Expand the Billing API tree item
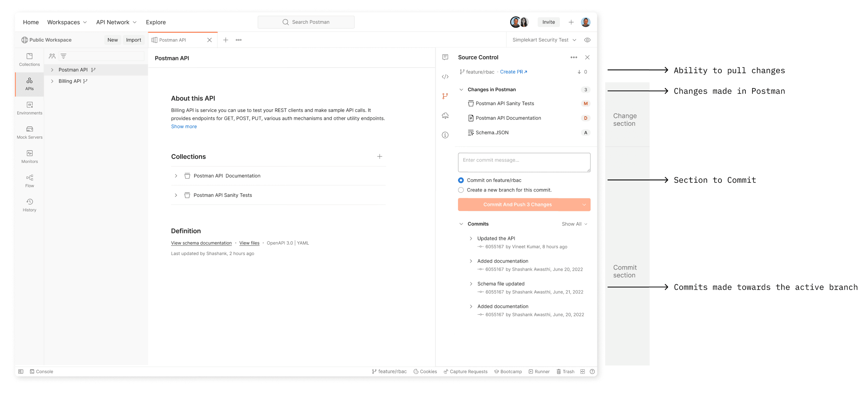Viewport: 868px width, 393px height. click(52, 81)
